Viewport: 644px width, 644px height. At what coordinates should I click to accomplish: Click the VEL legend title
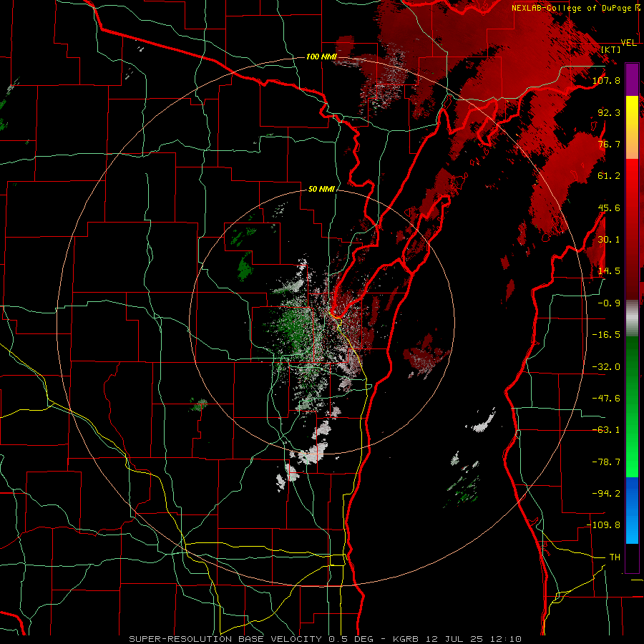coord(628,43)
